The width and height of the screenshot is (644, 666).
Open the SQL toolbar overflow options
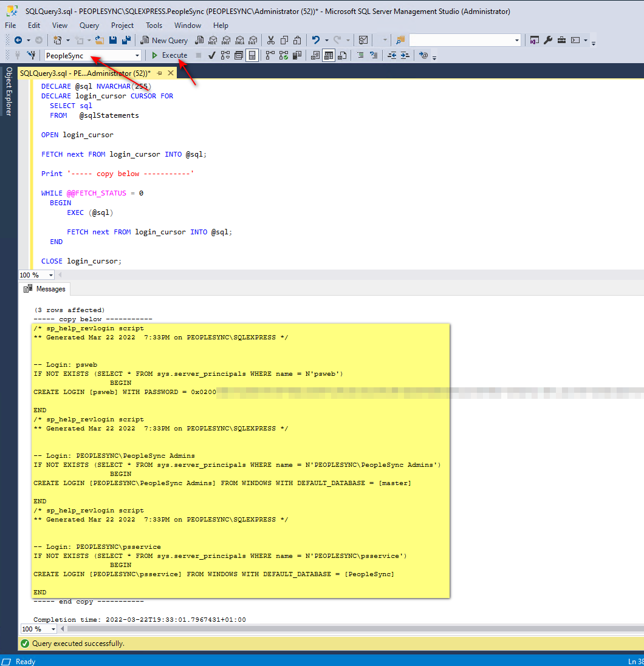(434, 57)
